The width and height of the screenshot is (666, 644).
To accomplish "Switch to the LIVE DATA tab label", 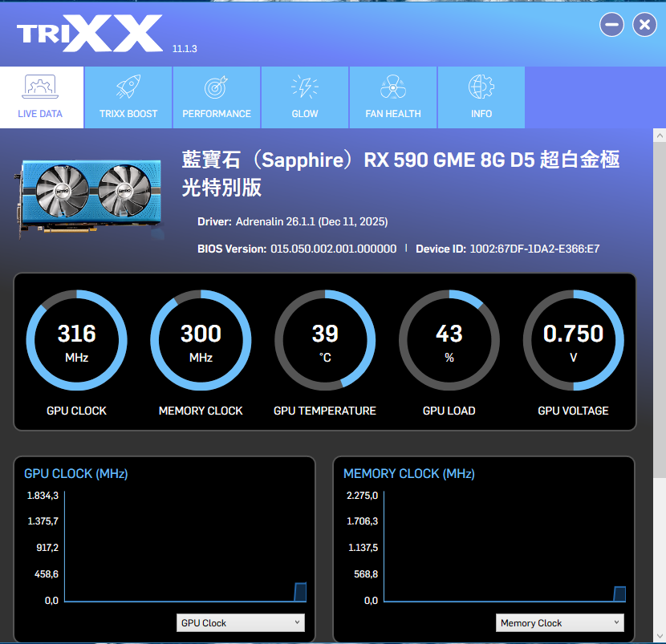I will pyautogui.click(x=40, y=114).
